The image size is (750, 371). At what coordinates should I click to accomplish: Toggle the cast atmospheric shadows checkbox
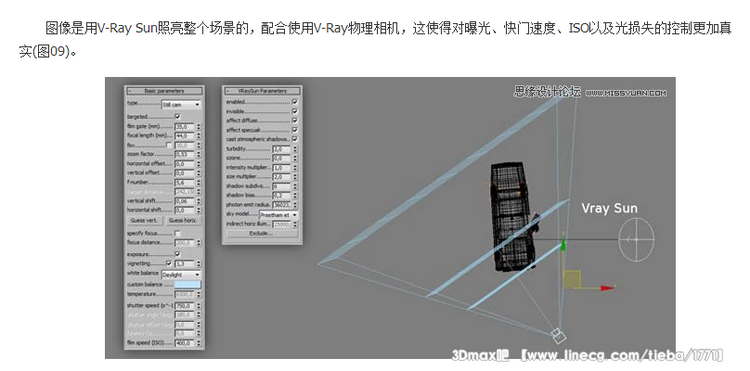pyautogui.click(x=295, y=139)
